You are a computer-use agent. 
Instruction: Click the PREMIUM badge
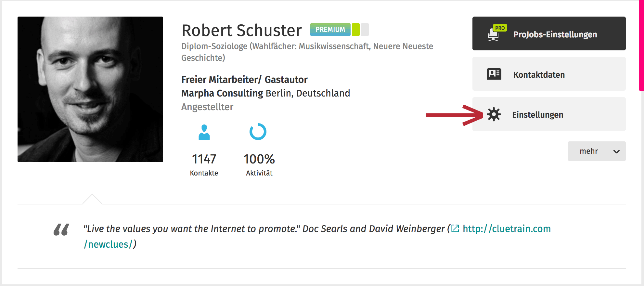[330, 30]
